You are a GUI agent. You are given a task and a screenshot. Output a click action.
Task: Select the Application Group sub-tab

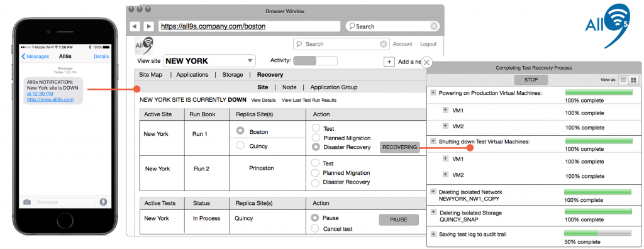333,87
